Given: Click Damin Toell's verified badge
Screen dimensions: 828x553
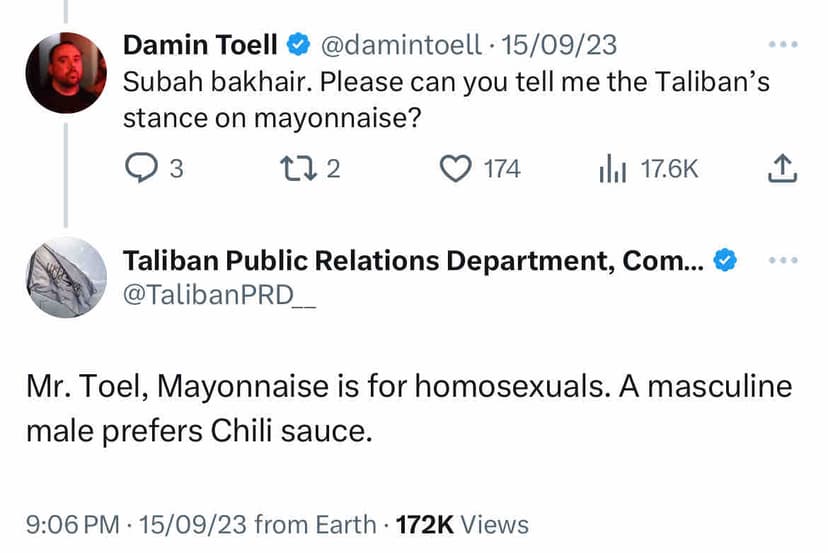Looking at the screenshot, I should [x=298, y=45].
